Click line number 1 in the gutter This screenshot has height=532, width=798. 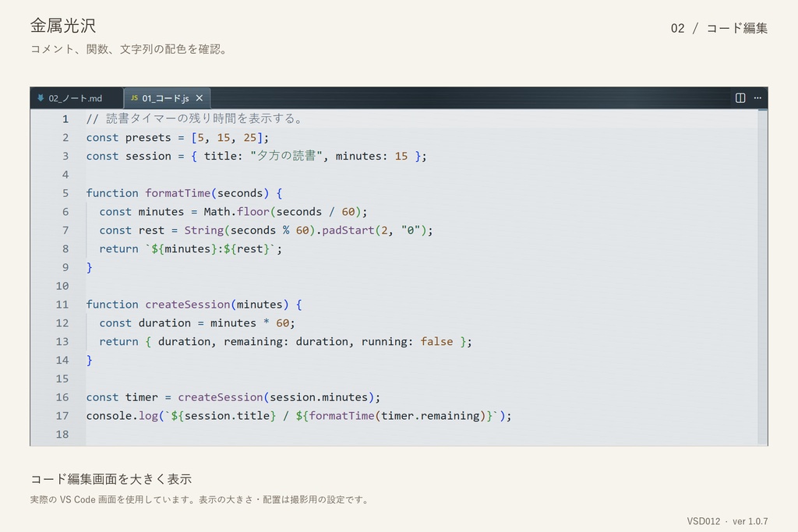point(65,119)
